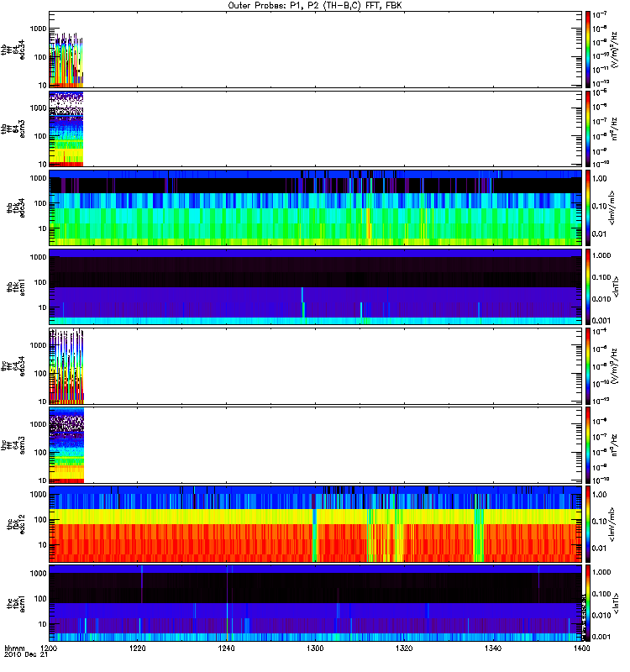Click the 1220 time axis label
Screen dimensions: 630x672
tap(138, 650)
